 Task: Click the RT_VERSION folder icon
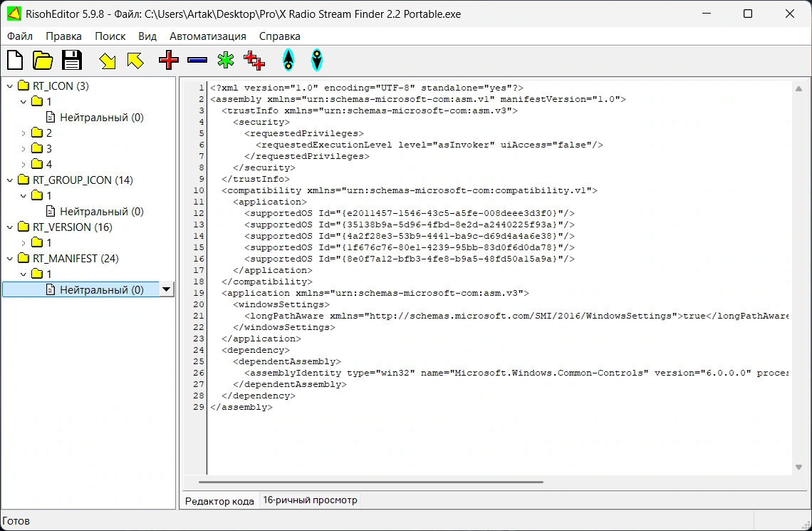tap(24, 227)
